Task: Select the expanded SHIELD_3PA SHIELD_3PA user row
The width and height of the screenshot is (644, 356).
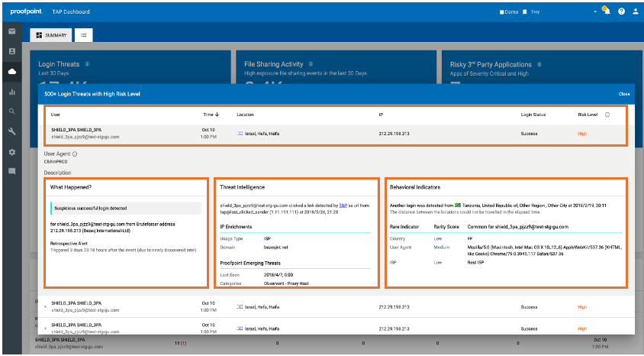Action: pos(335,134)
